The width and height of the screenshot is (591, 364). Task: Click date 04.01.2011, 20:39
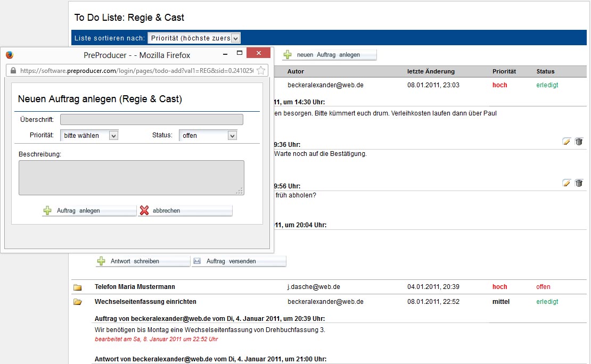[433, 287]
